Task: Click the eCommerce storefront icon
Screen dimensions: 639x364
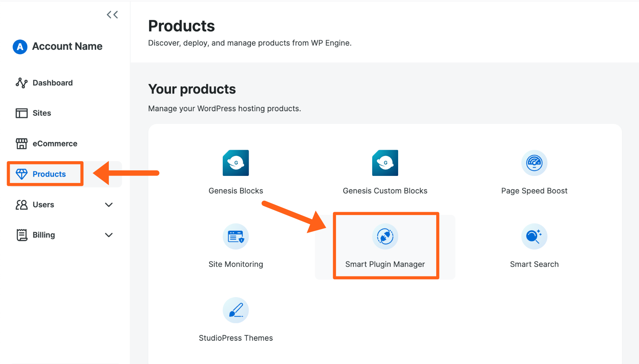Action: [22, 143]
